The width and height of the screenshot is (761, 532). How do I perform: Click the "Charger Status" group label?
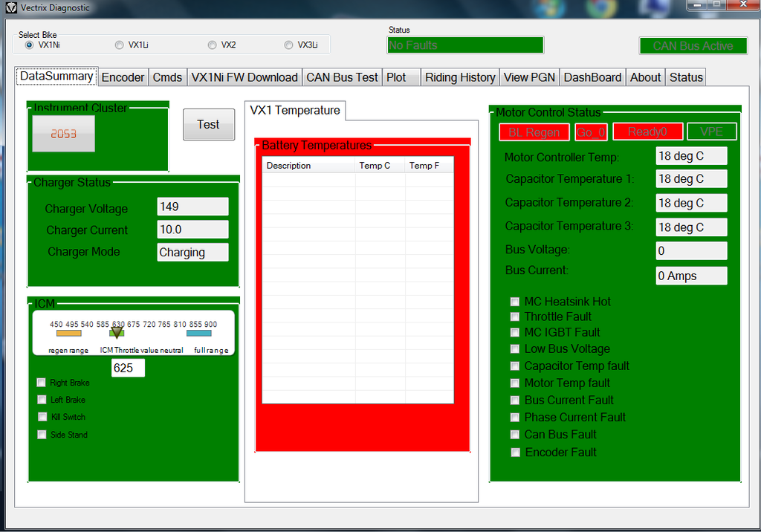72,183
